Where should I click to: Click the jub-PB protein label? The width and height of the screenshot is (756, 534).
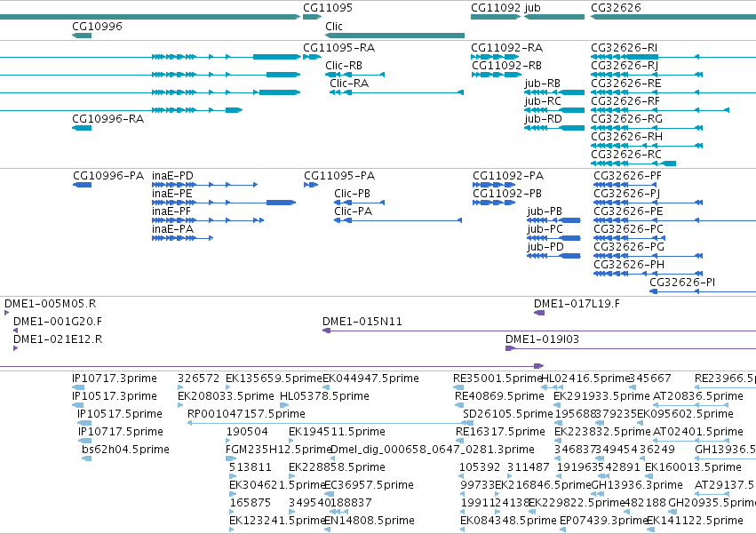545,211
